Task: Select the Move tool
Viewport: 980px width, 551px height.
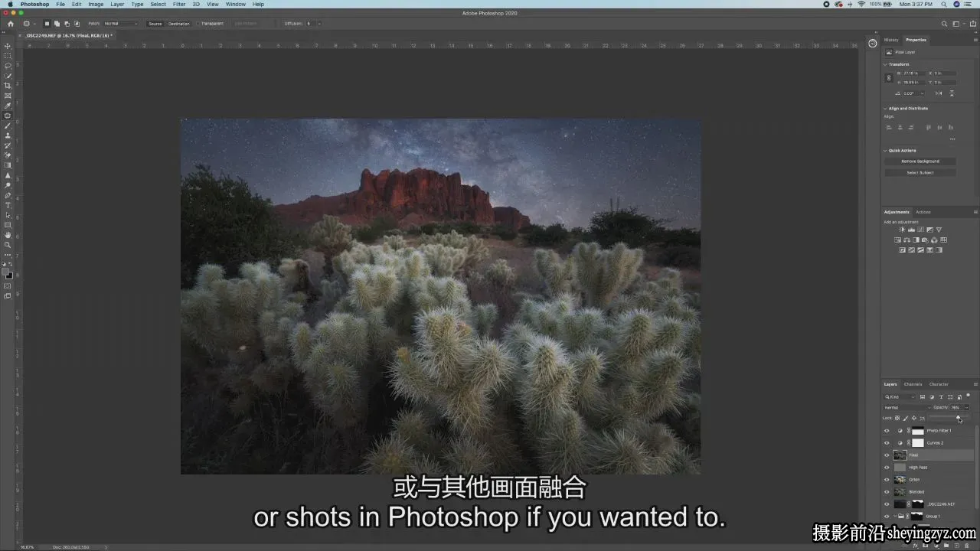Action: [8, 46]
